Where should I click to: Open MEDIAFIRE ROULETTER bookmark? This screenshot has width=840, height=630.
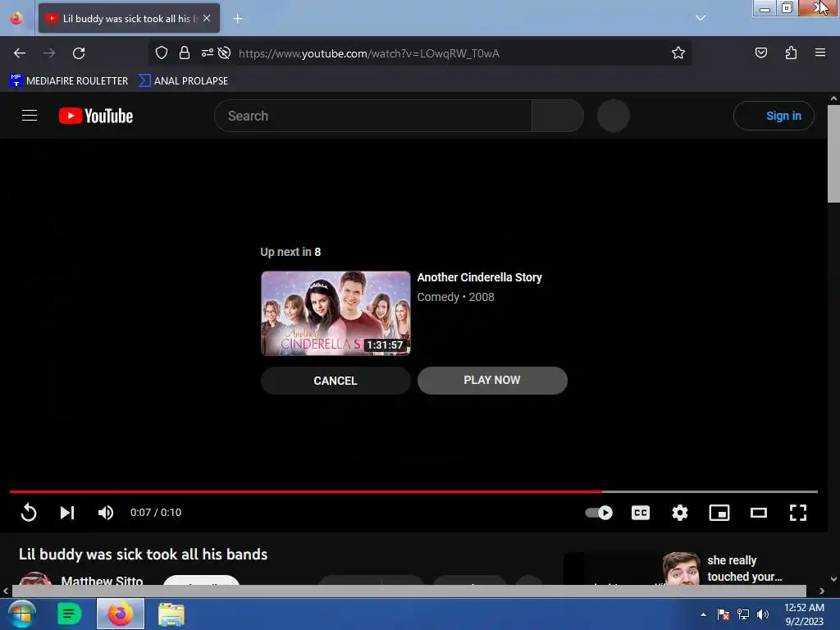[x=69, y=81]
